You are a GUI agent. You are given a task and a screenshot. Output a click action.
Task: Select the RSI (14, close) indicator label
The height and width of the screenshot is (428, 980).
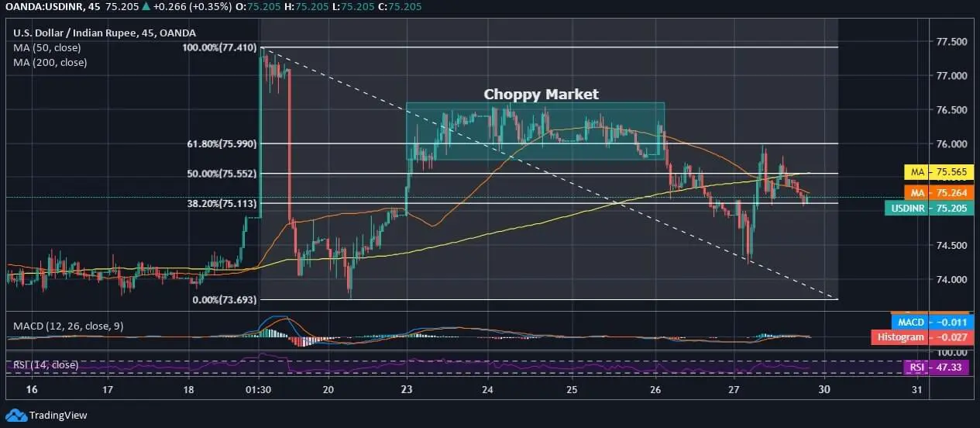[x=45, y=364]
